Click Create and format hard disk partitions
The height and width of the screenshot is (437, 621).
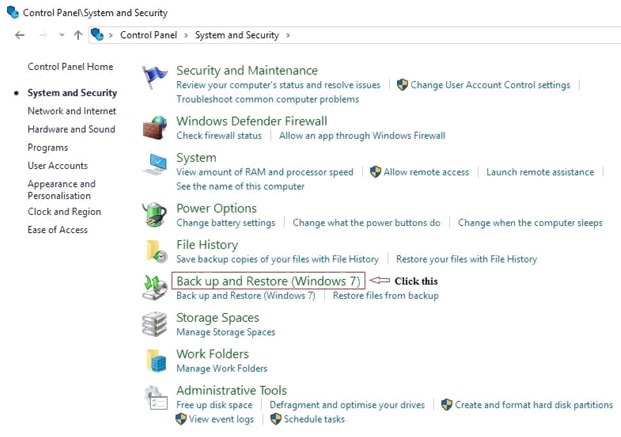[x=534, y=405]
